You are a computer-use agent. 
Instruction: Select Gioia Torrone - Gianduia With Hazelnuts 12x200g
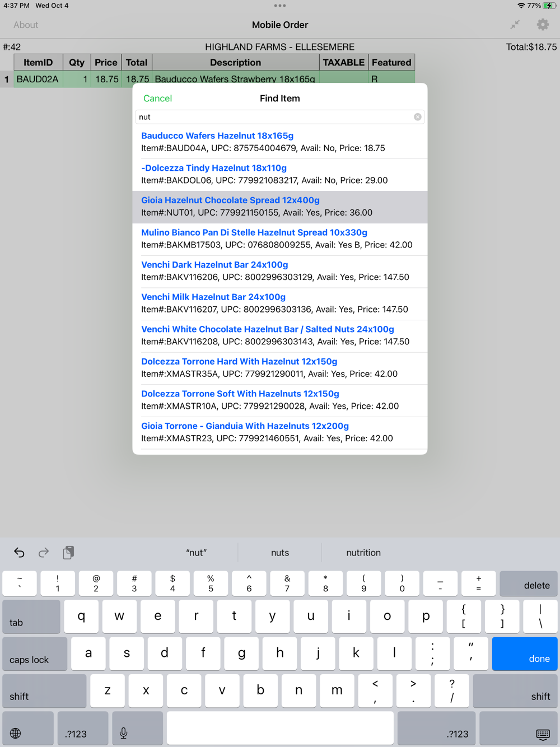click(x=280, y=432)
